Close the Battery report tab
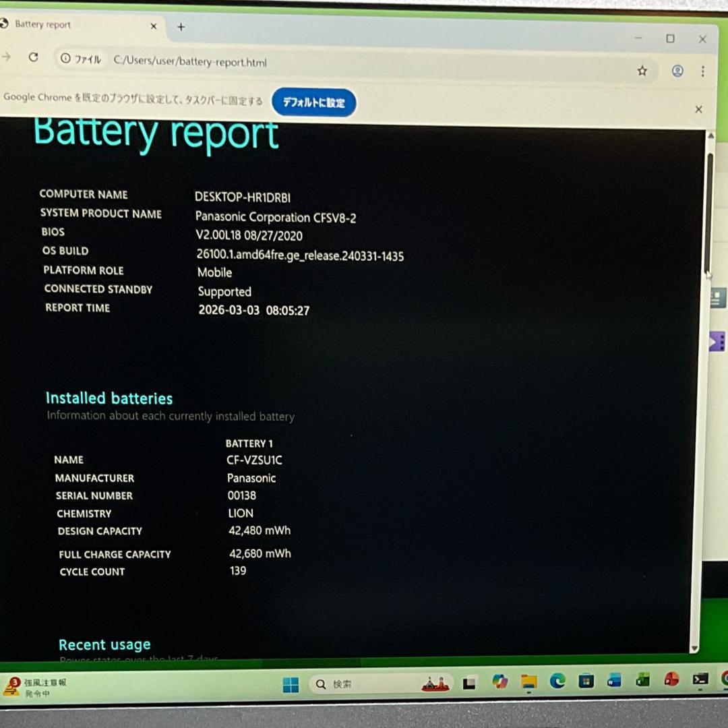This screenshot has height=728, width=728. point(154,26)
